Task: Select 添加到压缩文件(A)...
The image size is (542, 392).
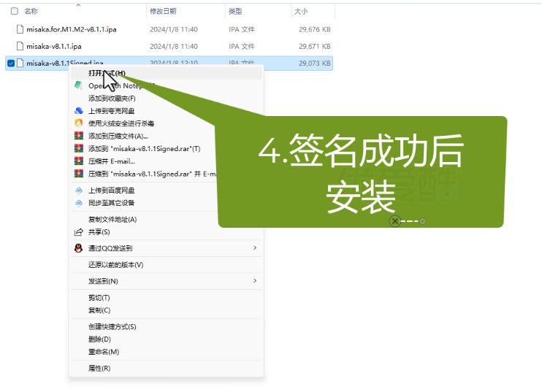Action: click(118, 136)
